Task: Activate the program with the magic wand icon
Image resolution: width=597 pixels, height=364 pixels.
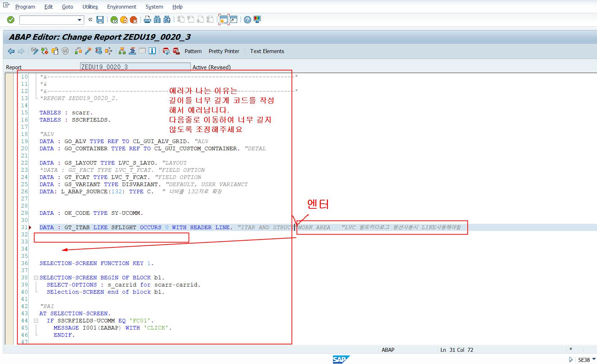Action: tap(88, 51)
